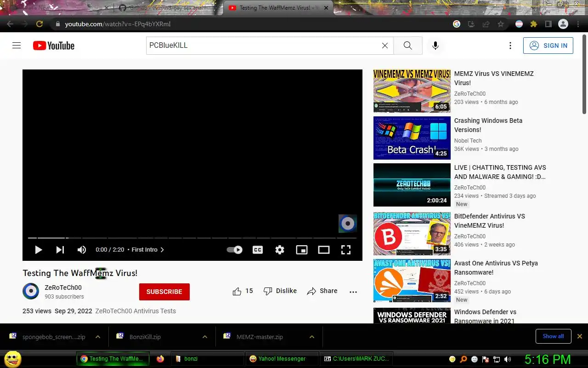This screenshot has height=368, width=588.
Task: Open the YouTube guide hamburger menu
Action: [x=17, y=46]
